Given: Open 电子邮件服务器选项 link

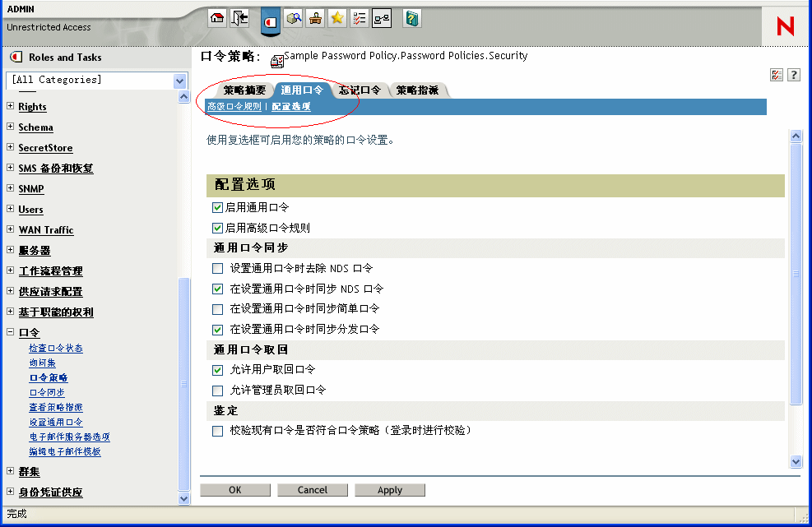Looking at the screenshot, I should coord(69,437).
